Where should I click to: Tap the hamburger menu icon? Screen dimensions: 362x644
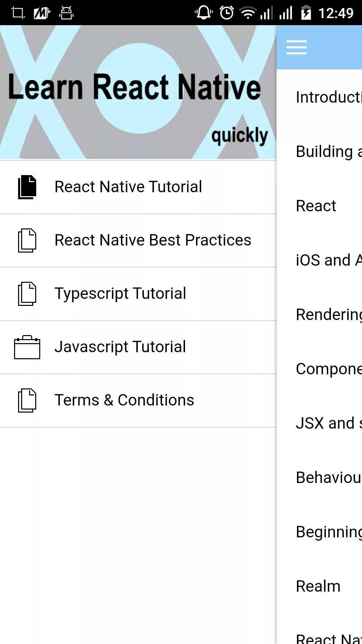point(297,47)
